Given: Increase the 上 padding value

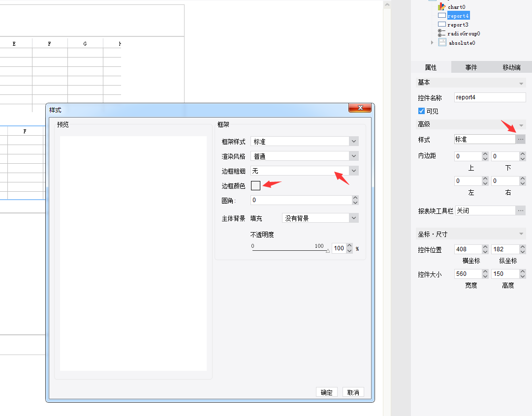Looking at the screenshot, I should tap(485, 154).
